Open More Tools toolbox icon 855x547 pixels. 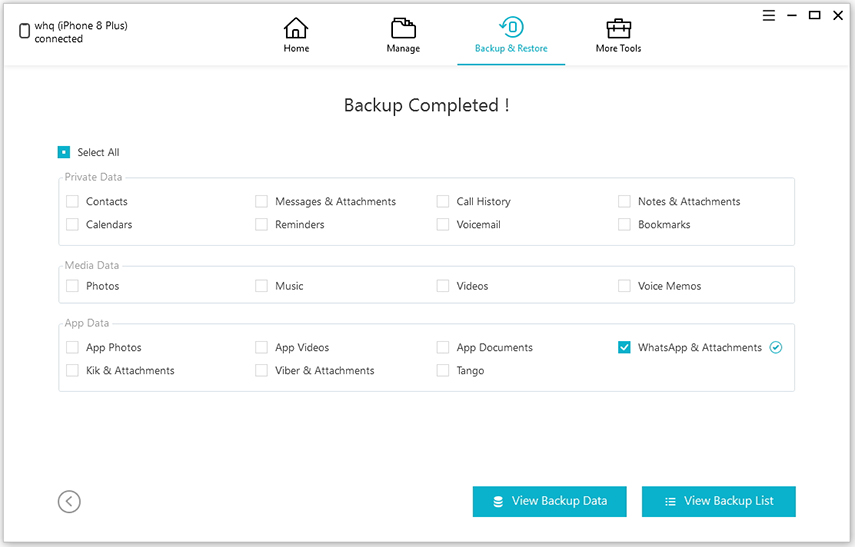[618, 28]
